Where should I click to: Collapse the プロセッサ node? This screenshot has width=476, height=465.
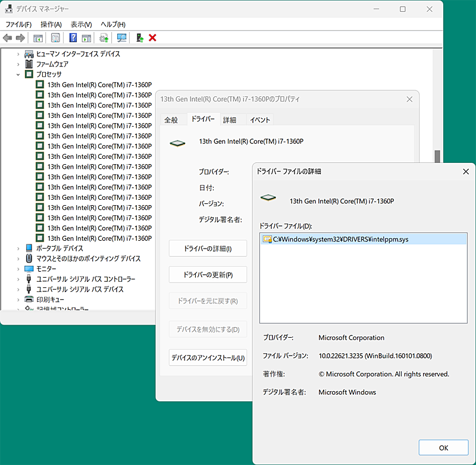[x=18, y=74]
